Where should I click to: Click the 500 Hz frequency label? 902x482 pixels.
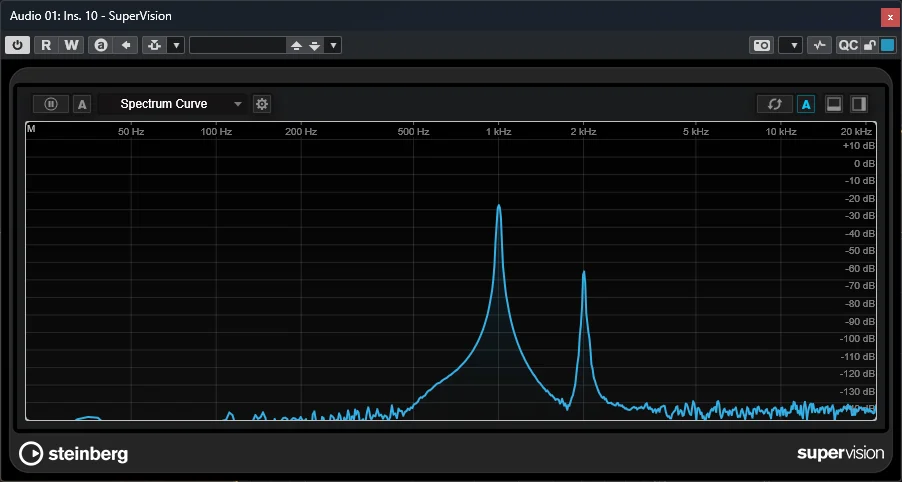coord(414,132)
